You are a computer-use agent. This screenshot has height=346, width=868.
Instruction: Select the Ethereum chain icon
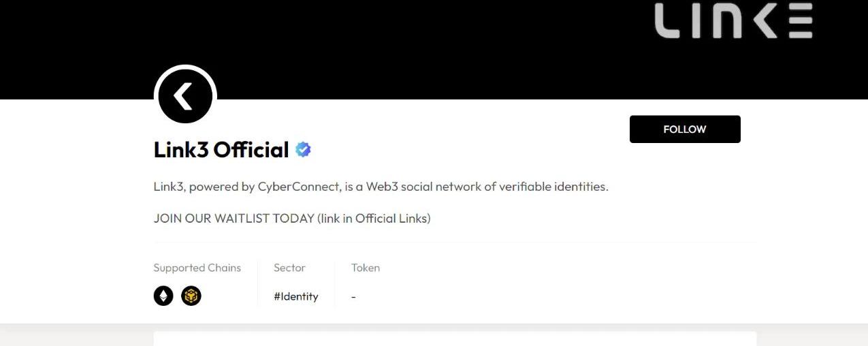[163, 296]
